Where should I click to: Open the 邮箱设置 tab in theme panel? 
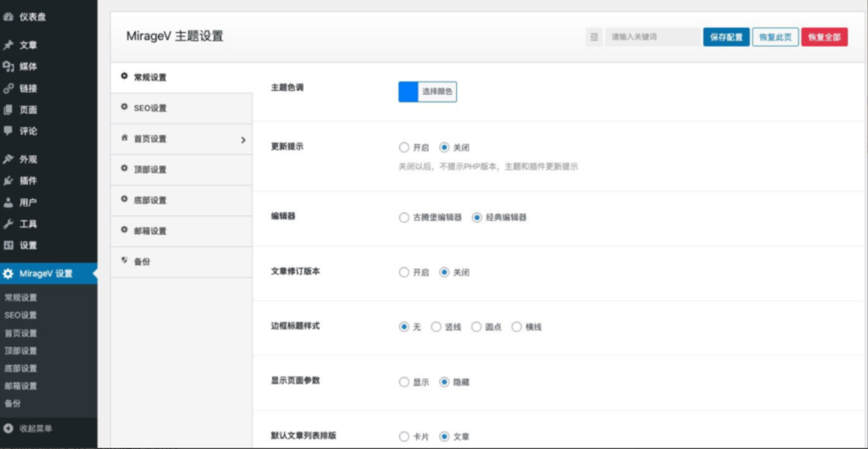[x=181, y=231]
